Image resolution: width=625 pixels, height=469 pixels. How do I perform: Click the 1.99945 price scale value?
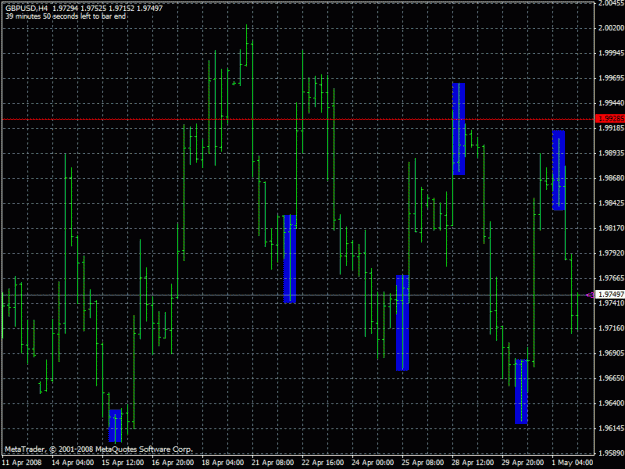[x=611, y=53]
